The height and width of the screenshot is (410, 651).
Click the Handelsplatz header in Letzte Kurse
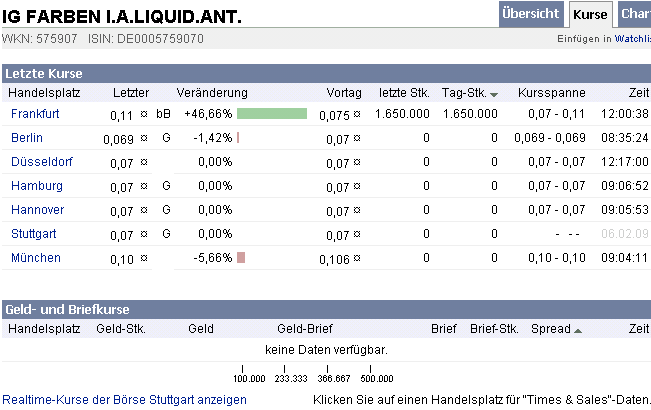[44, 93]
